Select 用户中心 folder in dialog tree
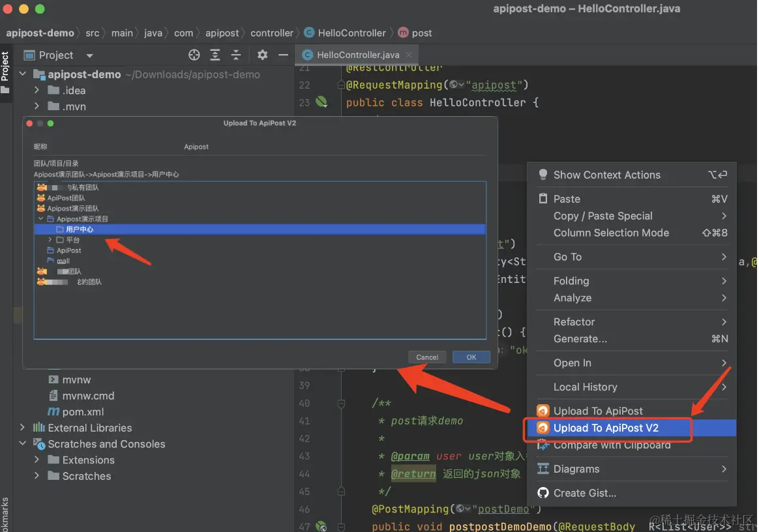 [260, 229]
